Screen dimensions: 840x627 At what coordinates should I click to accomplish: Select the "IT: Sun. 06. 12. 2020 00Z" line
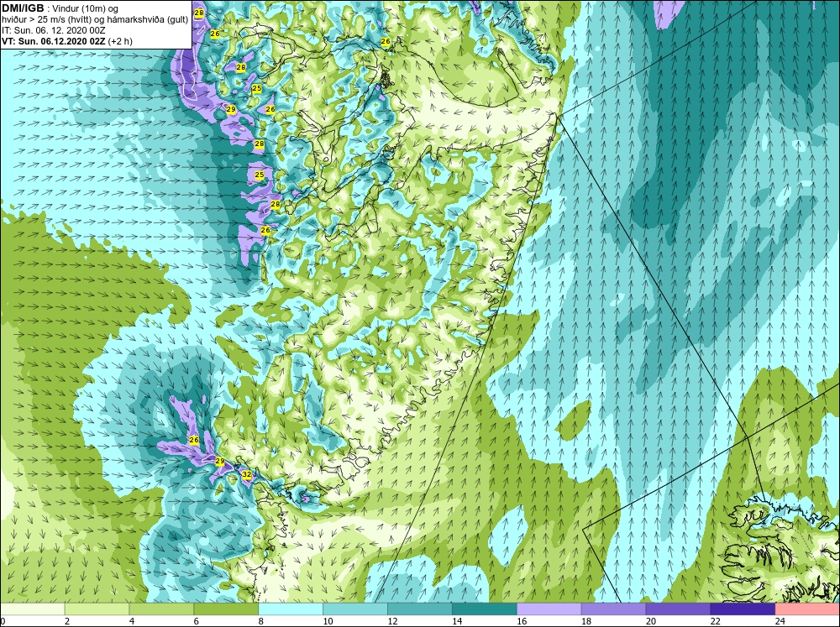54,30
